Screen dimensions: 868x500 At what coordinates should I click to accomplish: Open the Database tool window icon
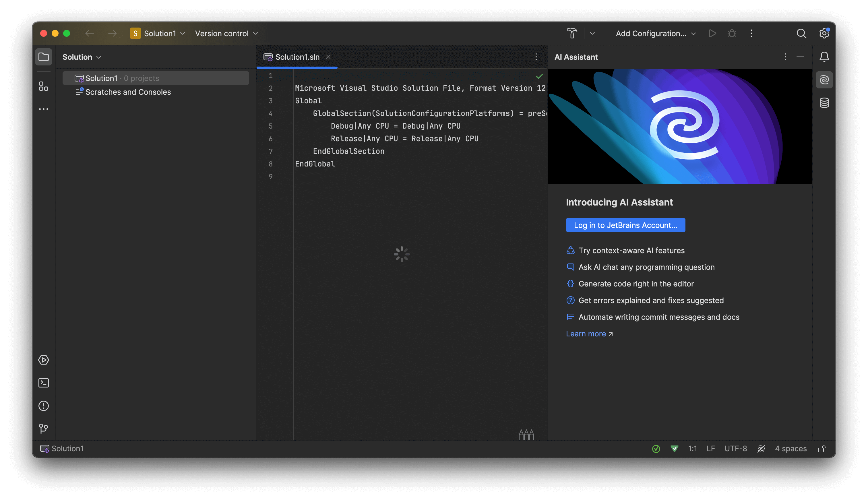[x=824, y=103]
